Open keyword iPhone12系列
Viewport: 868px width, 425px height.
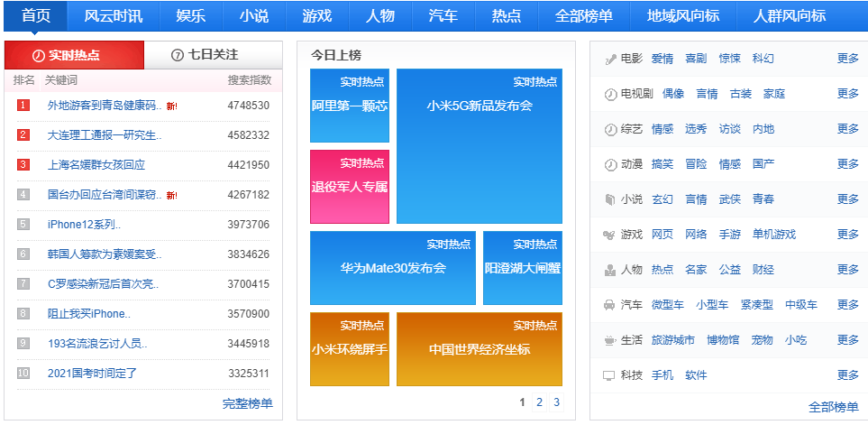[84, 225]
